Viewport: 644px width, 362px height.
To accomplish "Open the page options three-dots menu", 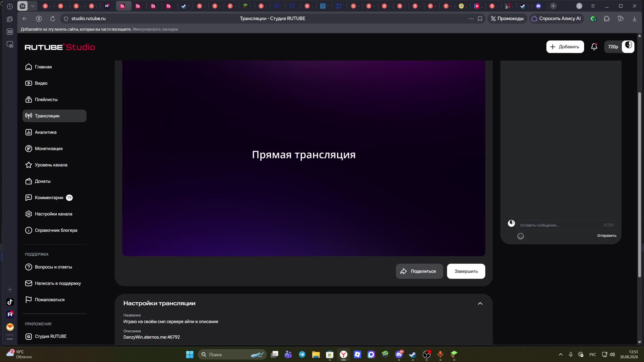I will pos(471,19).
